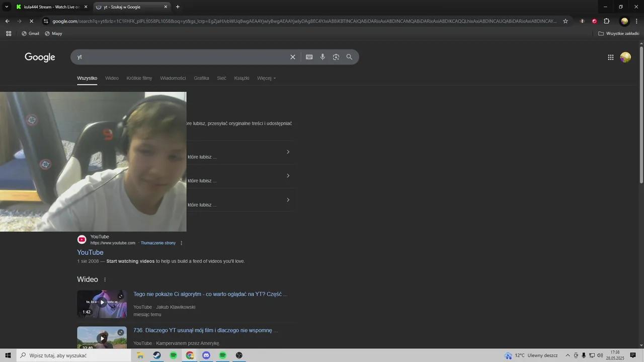Click the network icon in system tray
The width and height of the screenshot is (644, 362).
pos(592,355)
